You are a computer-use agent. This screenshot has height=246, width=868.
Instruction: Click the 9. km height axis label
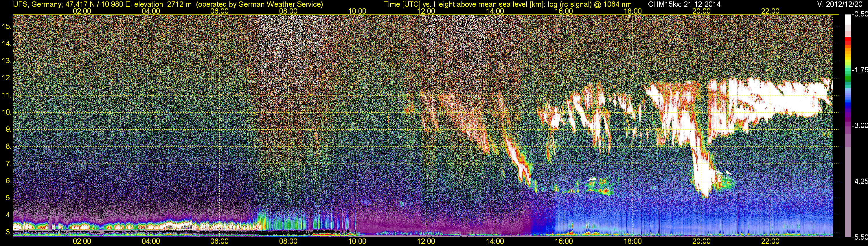coord(8,129)
